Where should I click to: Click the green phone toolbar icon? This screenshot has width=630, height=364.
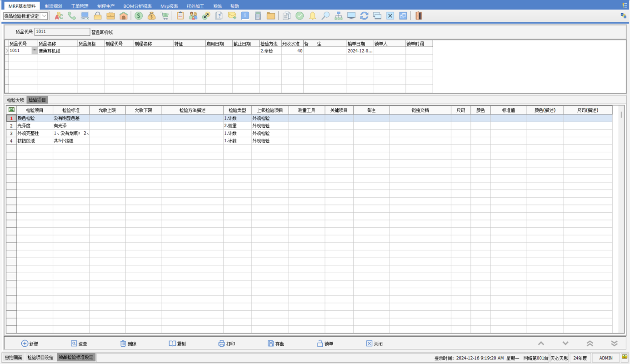(x=72, y=16)
